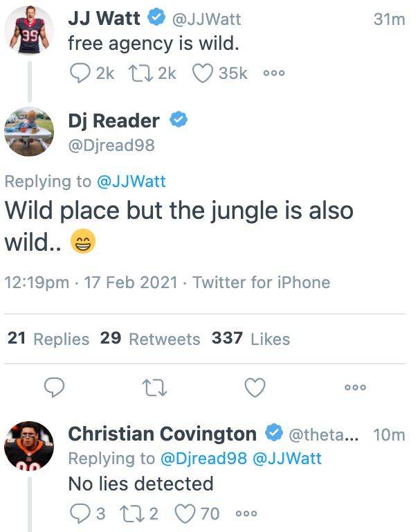Click the Twitter for iPhone source link
The width and height of the screenshot is (418, 532).
[x=261, y=283]
